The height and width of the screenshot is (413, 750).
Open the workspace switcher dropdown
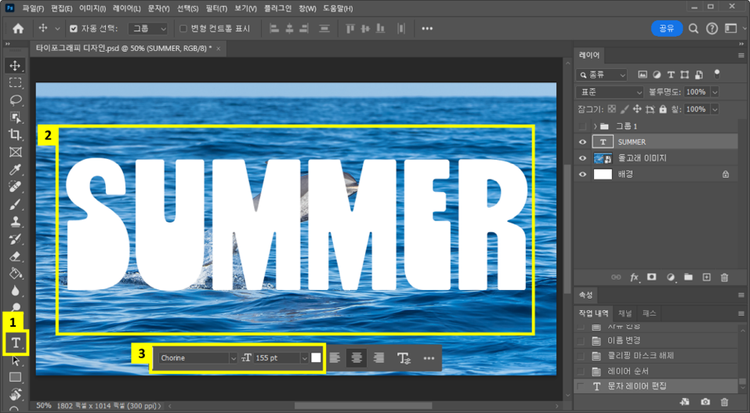(x=733, y=29)
